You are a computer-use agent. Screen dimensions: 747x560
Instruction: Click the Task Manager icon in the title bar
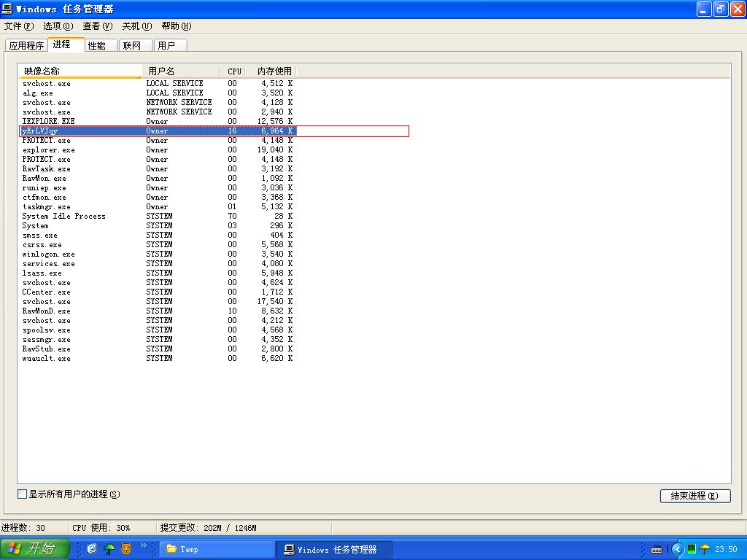(7, 9)
